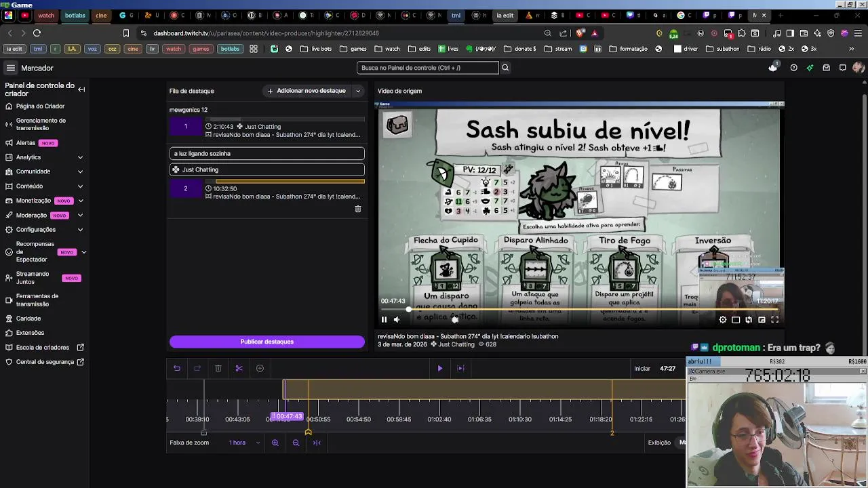Open the help question mark icon
Screen dimensions: 868x488
(x=793, y=68)
